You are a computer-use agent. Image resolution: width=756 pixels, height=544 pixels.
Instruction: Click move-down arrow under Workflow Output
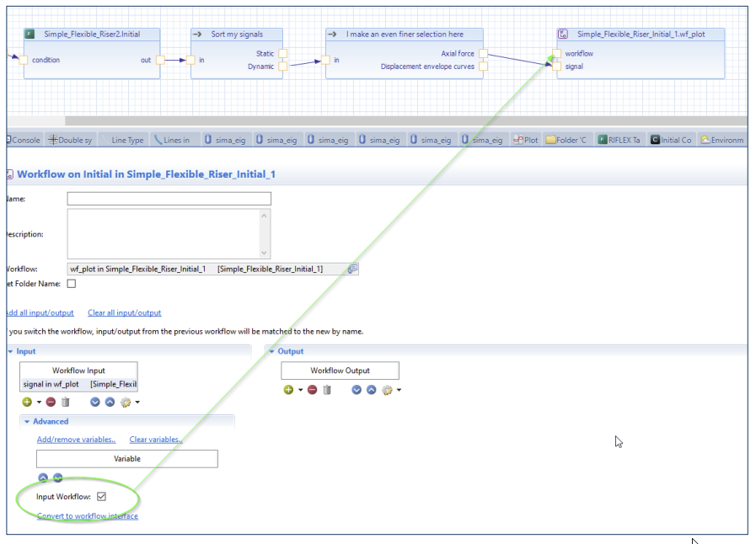tap(357, 390)
